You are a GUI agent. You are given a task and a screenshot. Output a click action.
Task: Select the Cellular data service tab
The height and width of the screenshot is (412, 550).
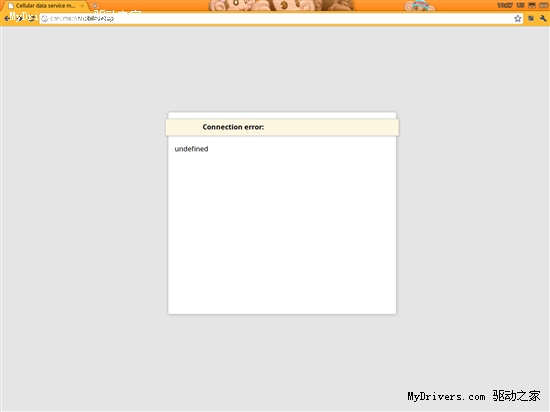click(45, 6)
